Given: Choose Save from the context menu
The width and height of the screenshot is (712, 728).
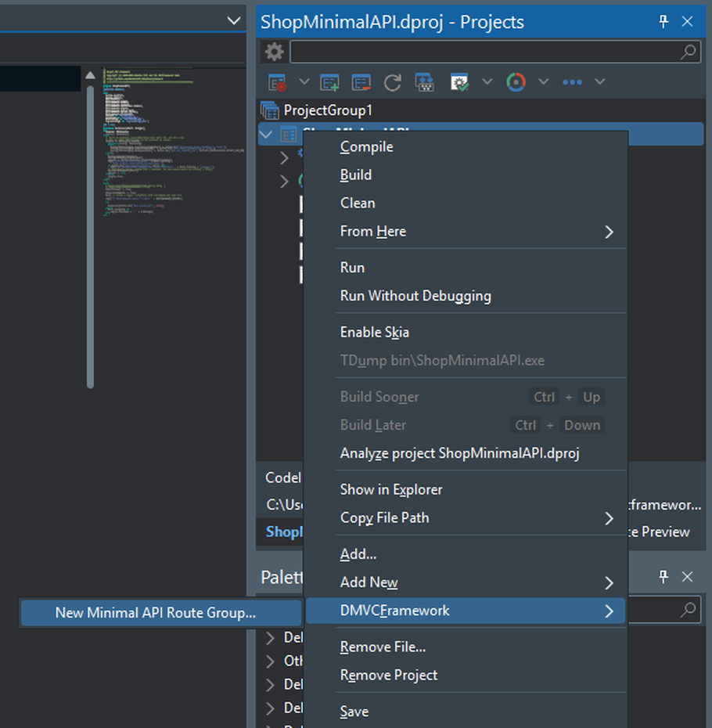Looking at the screenshot, I should tap(466, 712).
